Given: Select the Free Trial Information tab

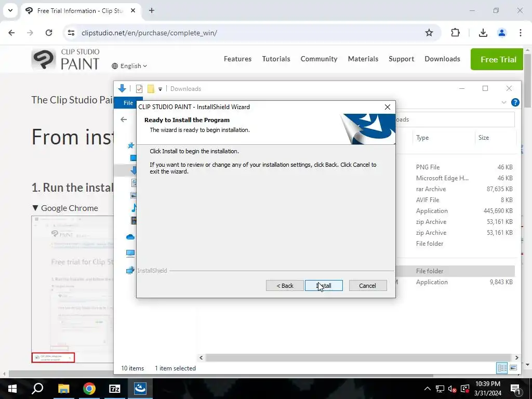Looking at the screenshot, I should click(x=80, y=11).
